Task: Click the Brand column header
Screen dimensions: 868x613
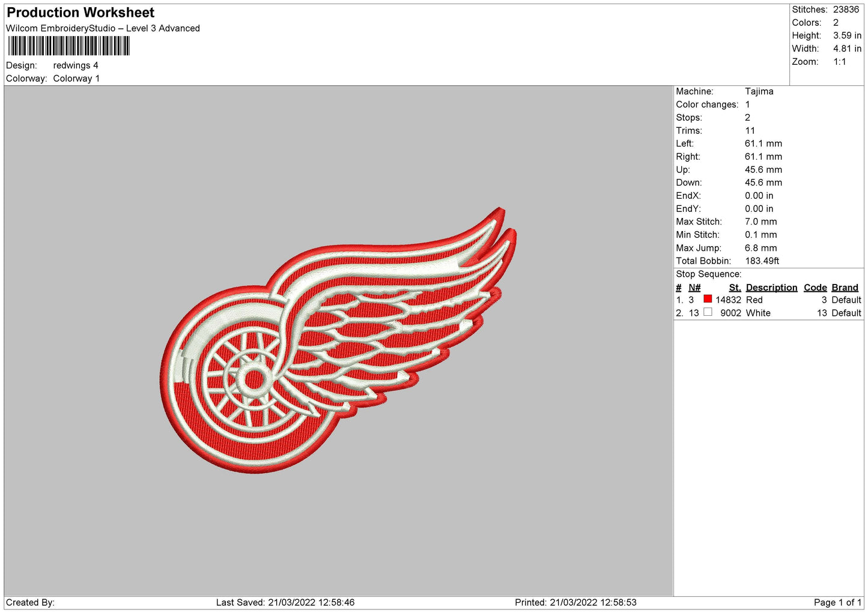Action: pos(845,288)
